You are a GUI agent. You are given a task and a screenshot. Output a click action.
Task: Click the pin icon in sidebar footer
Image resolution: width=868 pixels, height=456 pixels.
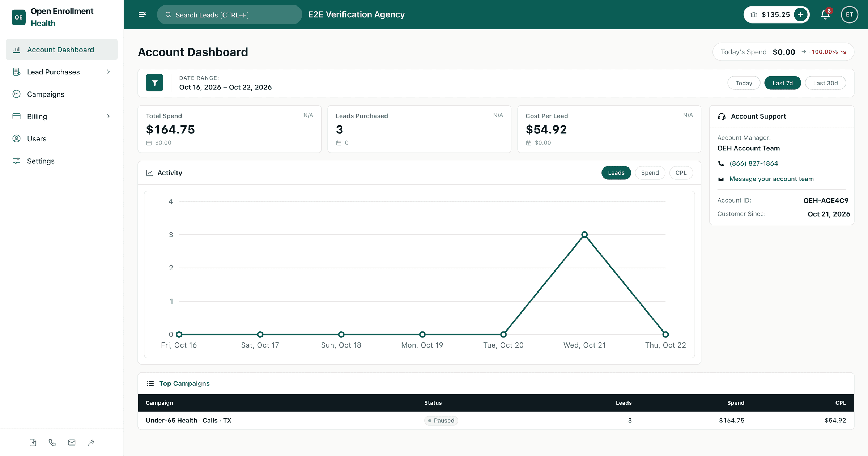click(x=91, y=442)
